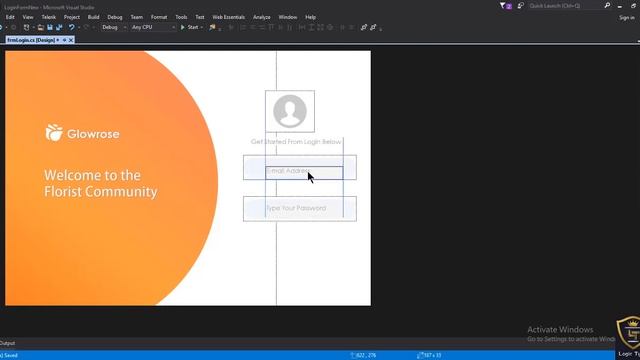
Task: Open the Tools menu
Action: click(181, 17)
